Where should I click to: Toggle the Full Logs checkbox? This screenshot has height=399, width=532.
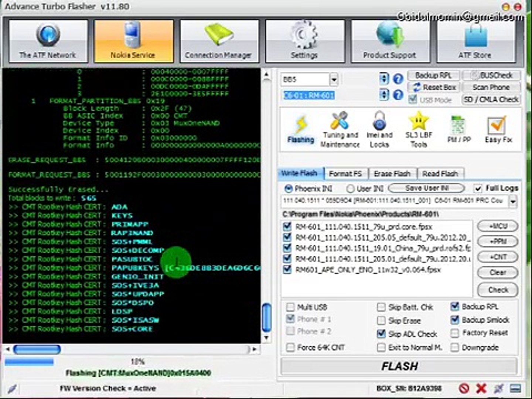[478, 188]
